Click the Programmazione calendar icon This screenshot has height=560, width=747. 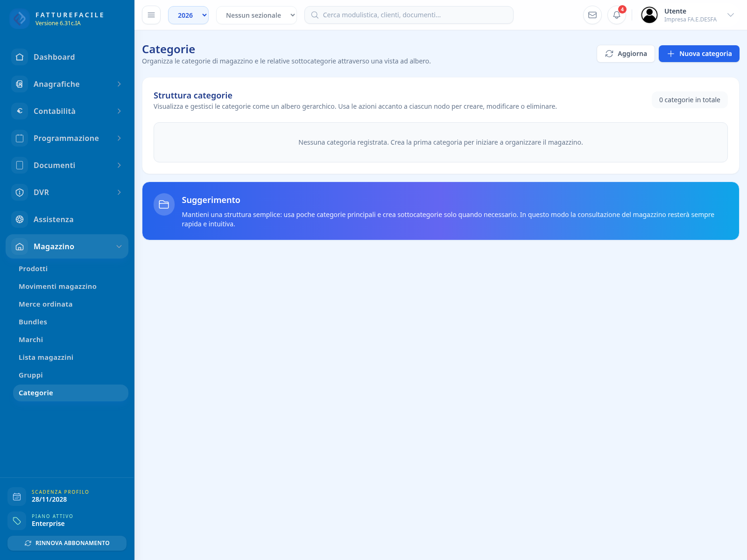[x=20, y=138]
